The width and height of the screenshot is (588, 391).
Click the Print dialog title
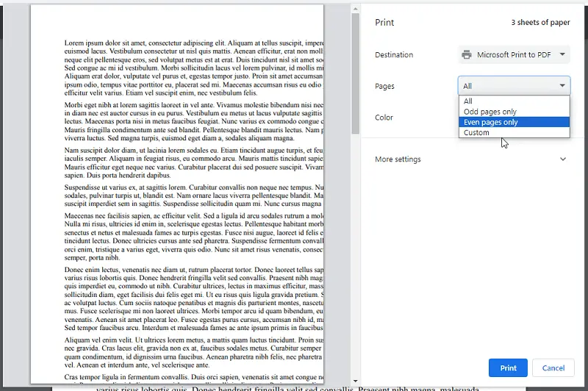click(x=384, y=23)
